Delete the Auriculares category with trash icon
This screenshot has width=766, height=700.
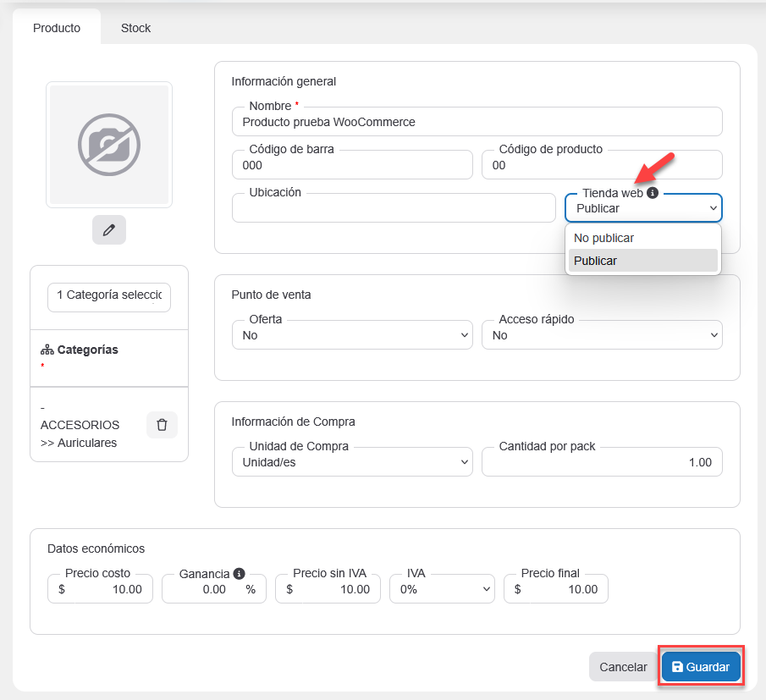[x=162, y=425]
